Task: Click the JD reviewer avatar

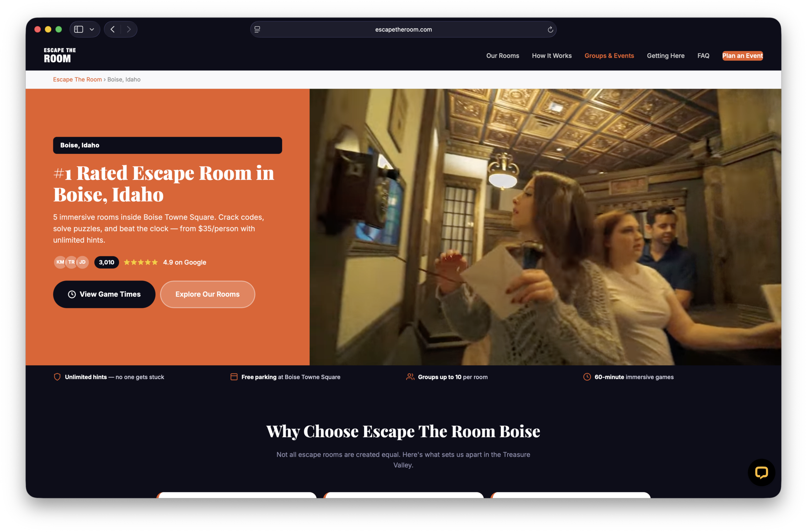Action: pos(83,262)
